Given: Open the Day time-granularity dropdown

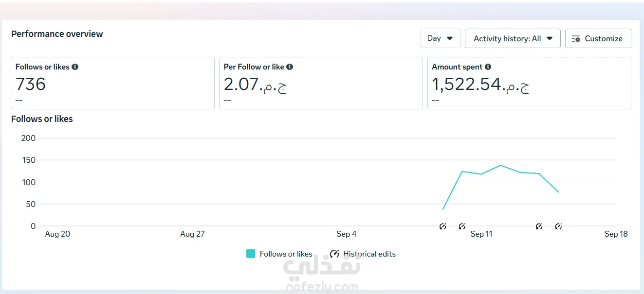Looking at the screenshot, I should point(440,38).
